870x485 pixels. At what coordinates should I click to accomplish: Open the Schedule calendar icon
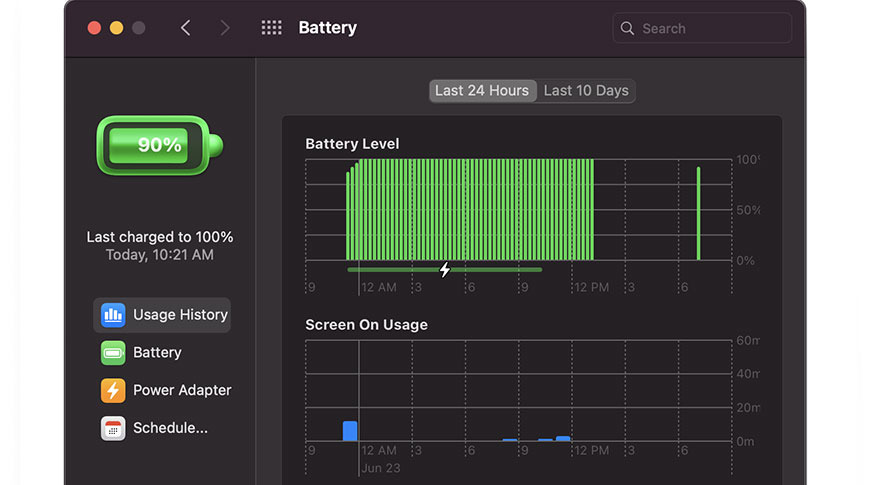113,429
